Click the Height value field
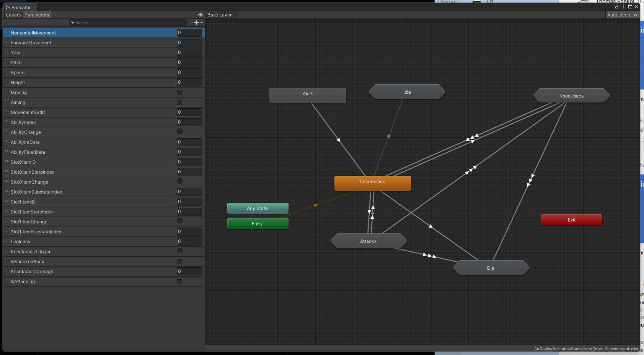This screenshot has width=644, height=355. pyautogui.click(x=189, y=82)
